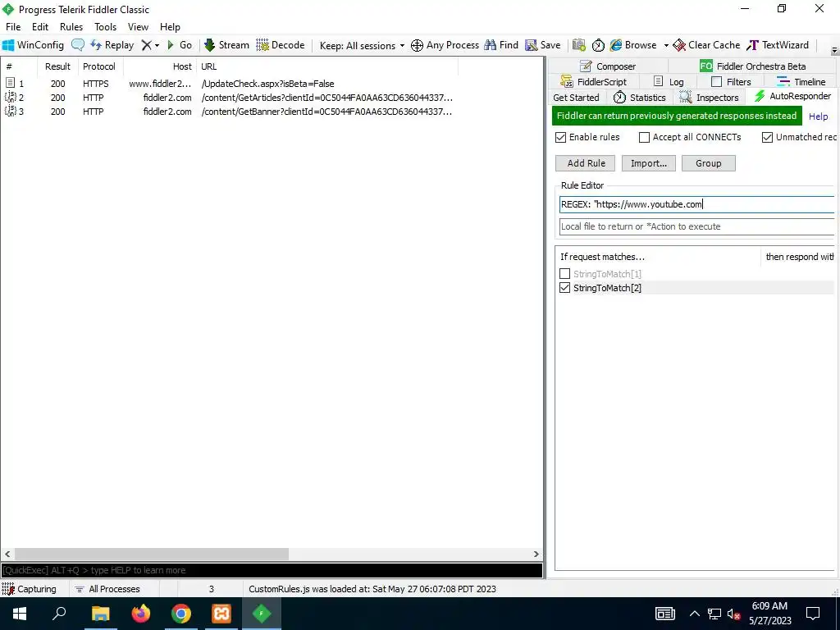Click Local file to return action field
Image resolution: width=840 pixels, height=630 pixels.
pos(697,226)
